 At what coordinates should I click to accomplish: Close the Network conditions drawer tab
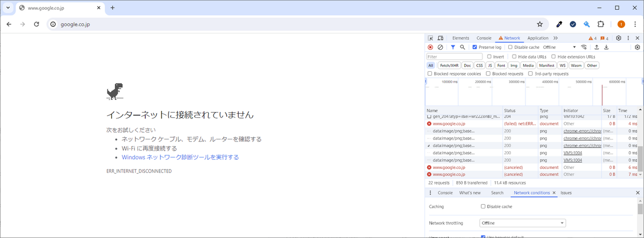(x=554, y=192)
